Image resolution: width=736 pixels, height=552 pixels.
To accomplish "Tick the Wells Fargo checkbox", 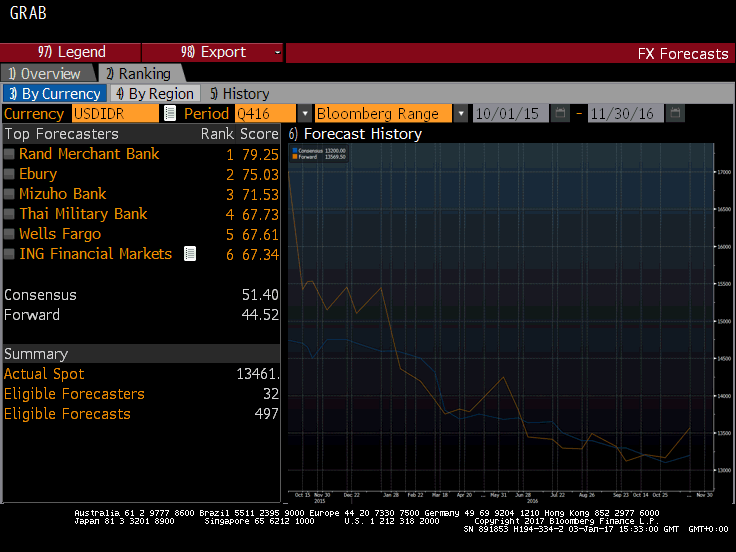I will [x=9, y=234].
